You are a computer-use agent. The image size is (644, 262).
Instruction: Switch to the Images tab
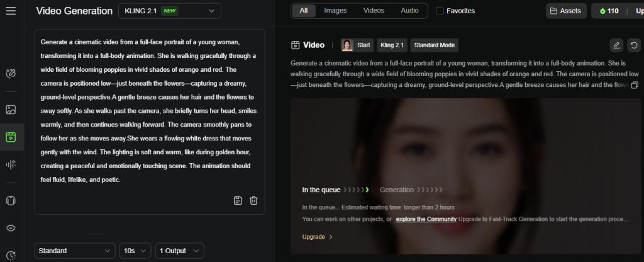click(335, 11)
